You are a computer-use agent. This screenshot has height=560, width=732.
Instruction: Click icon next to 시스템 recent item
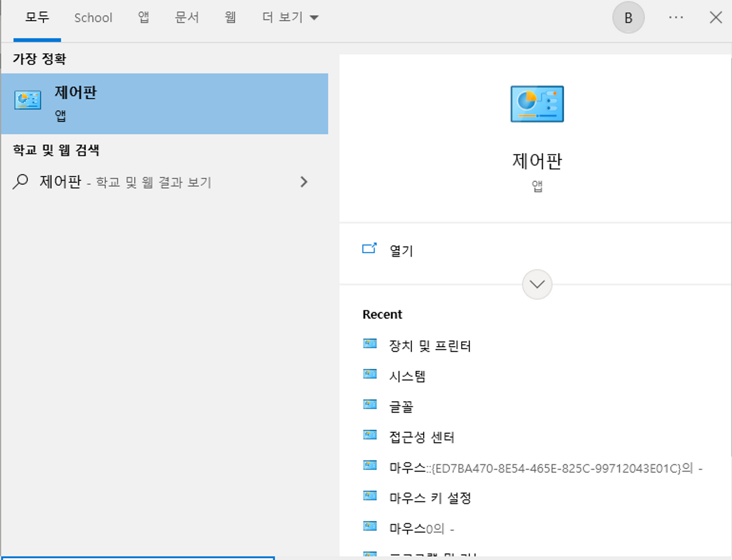(x=370, y=374)
